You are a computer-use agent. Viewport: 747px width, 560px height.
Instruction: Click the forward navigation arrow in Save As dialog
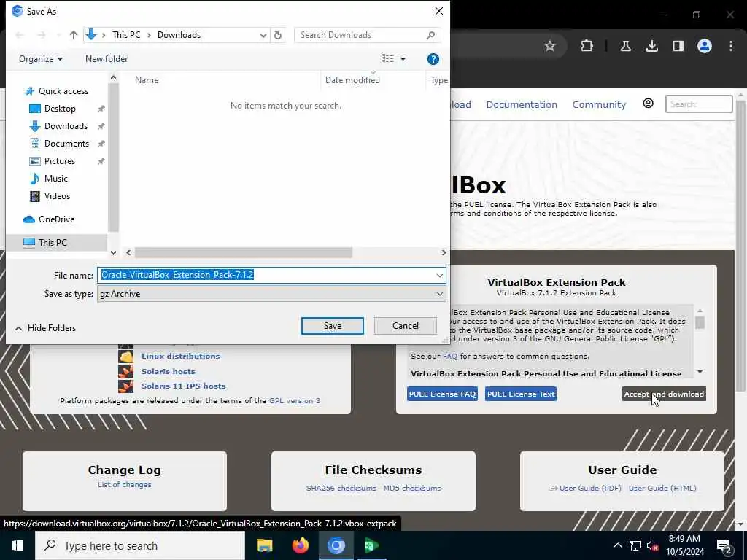pyautogui.click(x=42, y=35)
